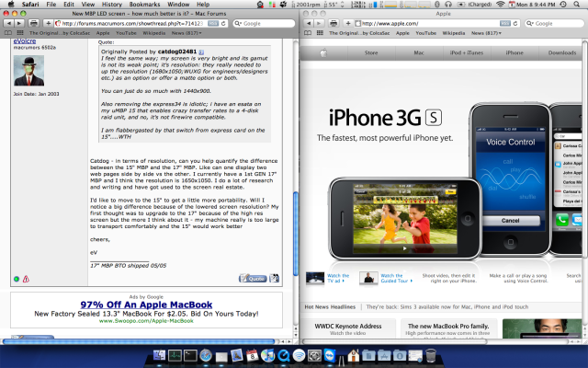Click YouTube bookmark in Mac Forums window
Screen dimensions: 588x368
click(126, 33)
